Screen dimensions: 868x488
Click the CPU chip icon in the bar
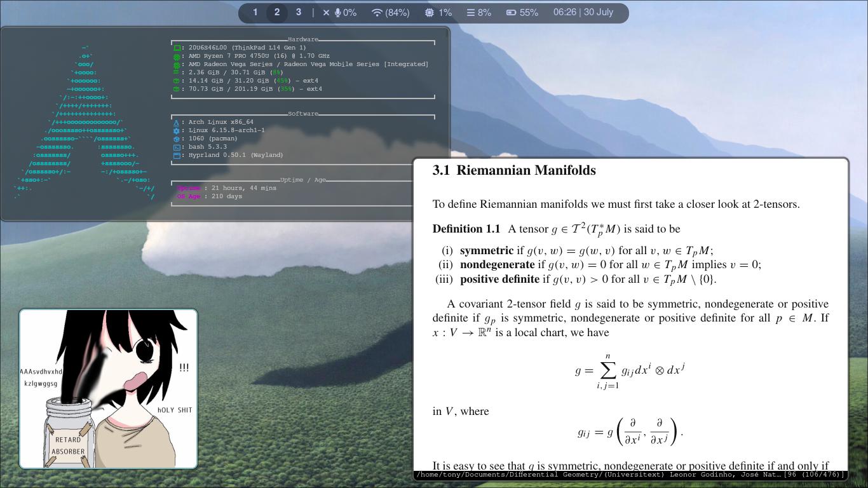point(430,13)
